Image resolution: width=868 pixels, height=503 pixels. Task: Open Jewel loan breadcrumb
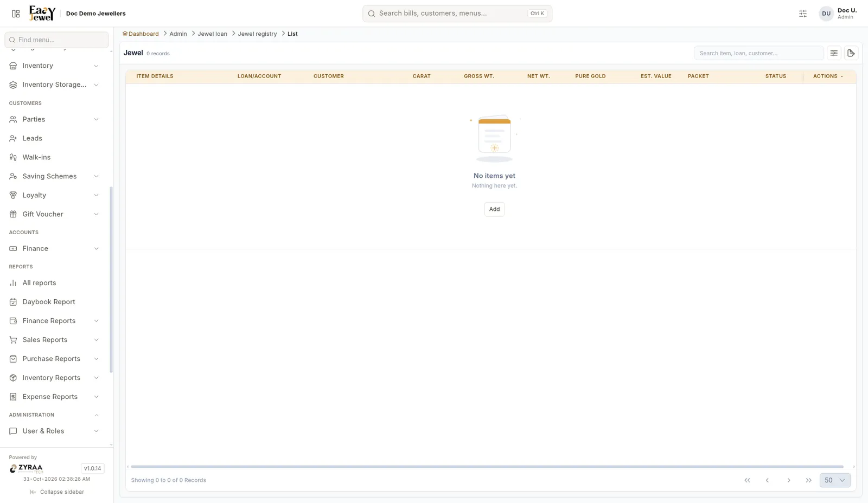tap(212, 34)
